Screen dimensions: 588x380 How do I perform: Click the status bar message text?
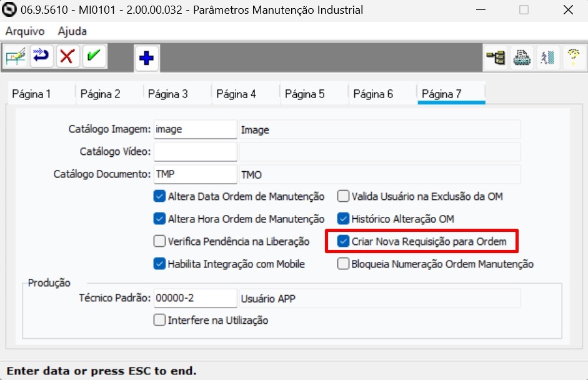tap(101, 371)
